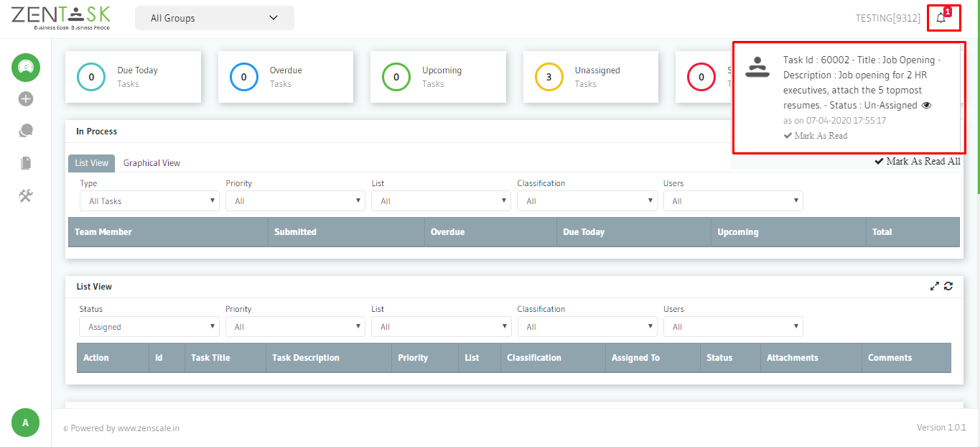Viewport: 980px width, 447px height.
Task: Switch to the List View tab
Action: coord(91,163)
